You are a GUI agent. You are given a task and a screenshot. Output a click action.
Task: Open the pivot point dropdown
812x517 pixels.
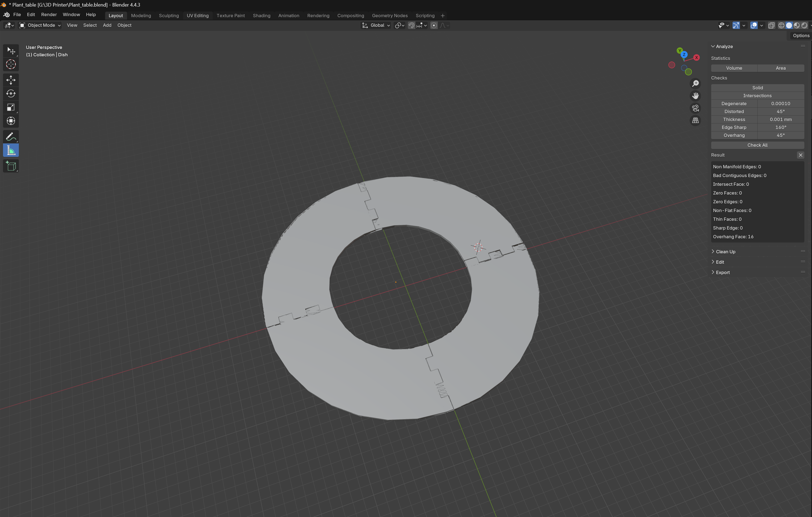(400, 25)
